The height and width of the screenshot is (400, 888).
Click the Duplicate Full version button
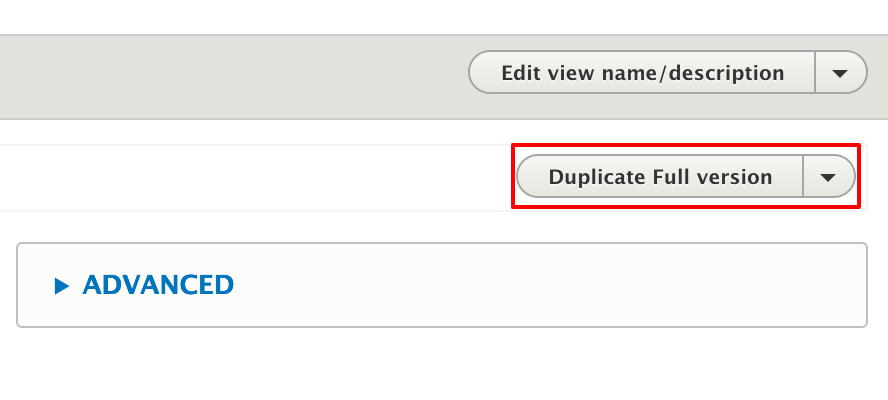(x=660, y=177)
